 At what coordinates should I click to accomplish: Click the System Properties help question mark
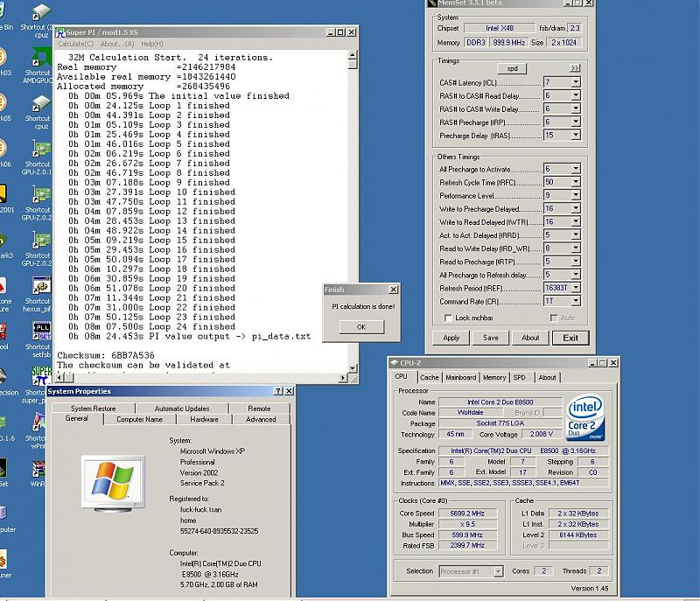pos(278,391)
